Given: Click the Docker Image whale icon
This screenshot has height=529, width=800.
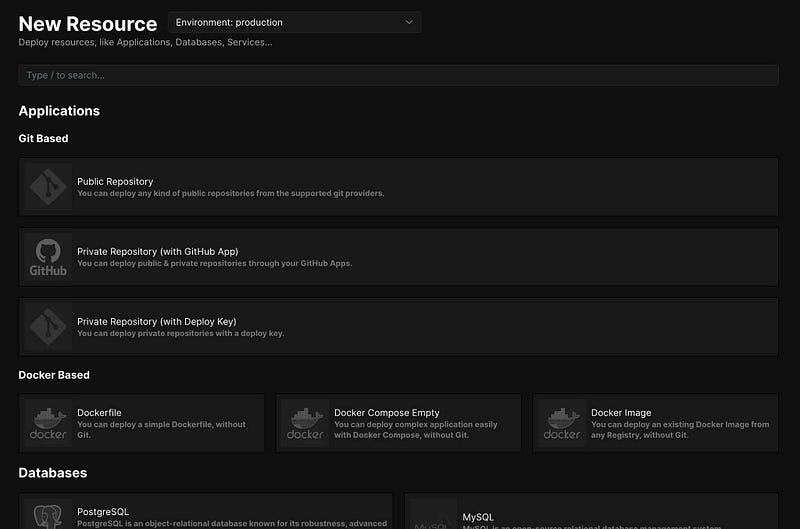Looking at the screenshot, I should 562,423.
